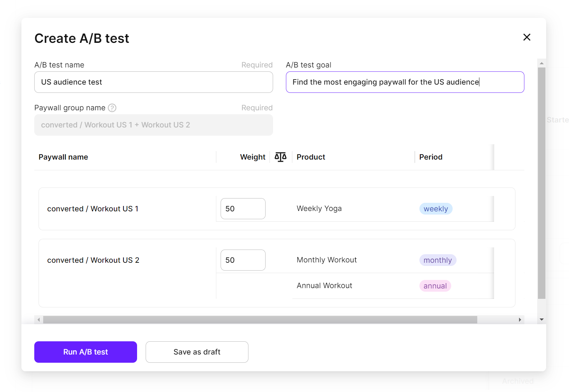This screenshot has height=392, width=569.
Task: Click the Paywall name column header
Action: [63, 157]
